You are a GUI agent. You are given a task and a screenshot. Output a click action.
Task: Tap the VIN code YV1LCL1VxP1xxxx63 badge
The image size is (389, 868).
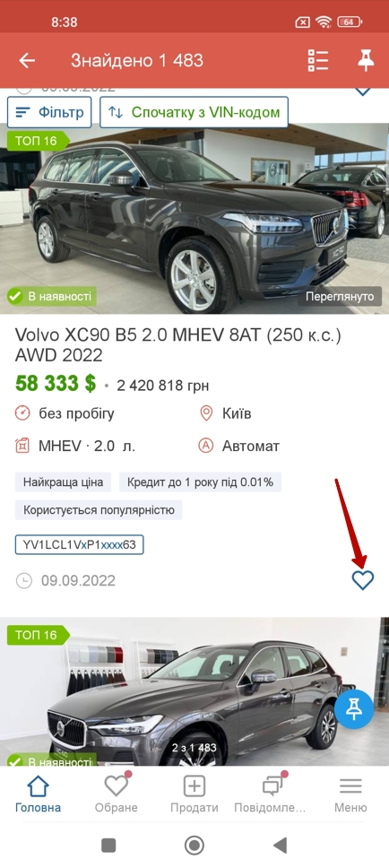pyautogui.click(x=79, y=544)
